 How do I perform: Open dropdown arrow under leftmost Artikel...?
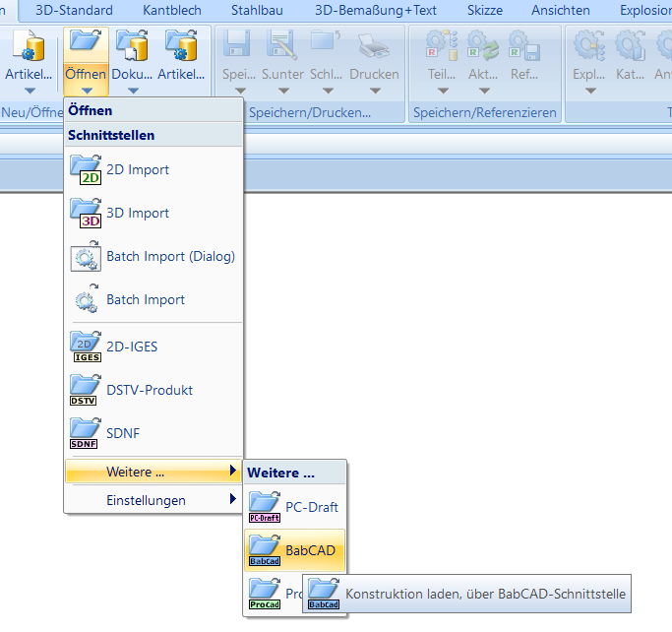(x=30, y=91)
